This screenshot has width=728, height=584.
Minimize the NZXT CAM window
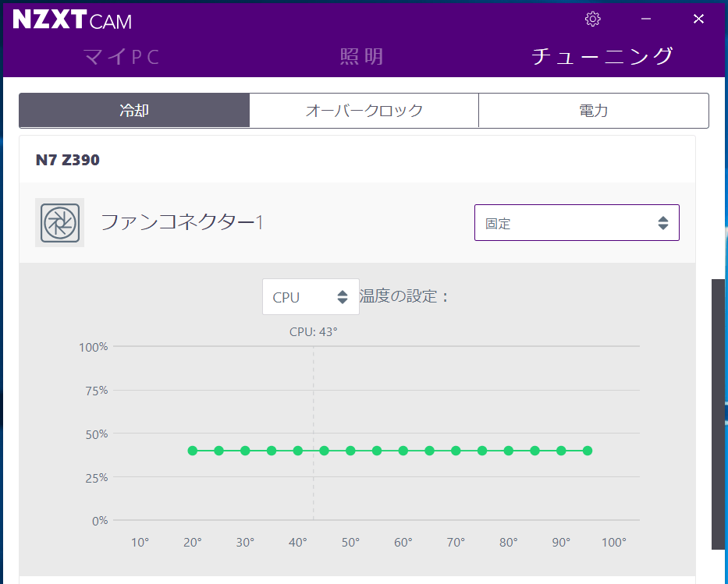(x=646, y=19)
